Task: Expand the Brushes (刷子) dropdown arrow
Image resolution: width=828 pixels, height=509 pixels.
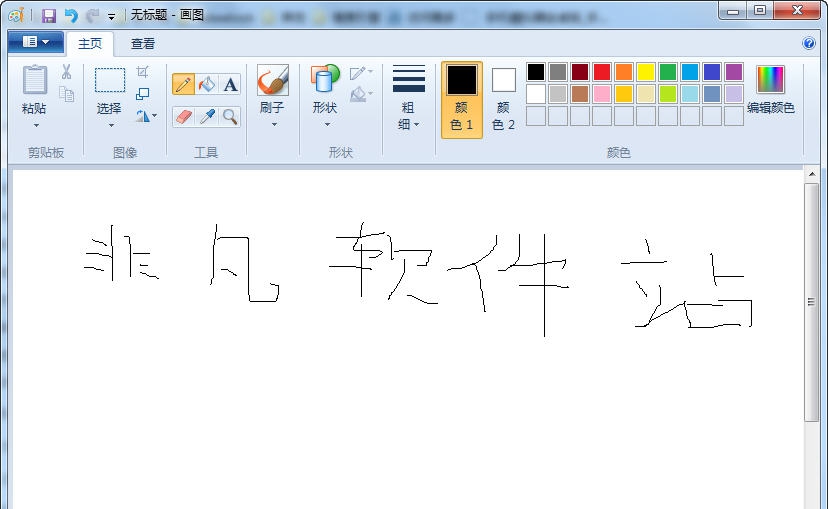Action: click(274, 125)
